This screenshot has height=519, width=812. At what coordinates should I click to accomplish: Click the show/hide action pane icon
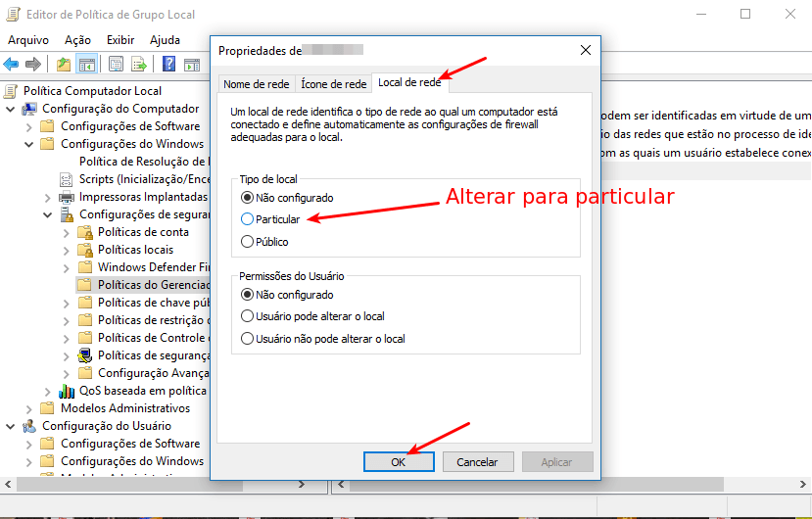[192, 65]
